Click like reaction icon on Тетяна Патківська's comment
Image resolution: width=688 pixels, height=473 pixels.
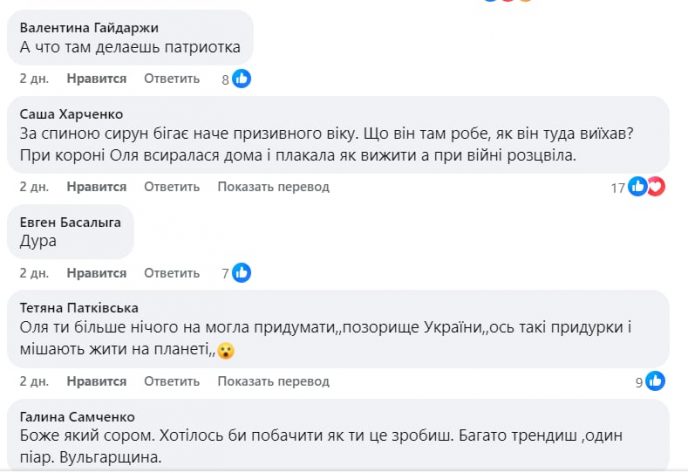(x=656, y=380)
